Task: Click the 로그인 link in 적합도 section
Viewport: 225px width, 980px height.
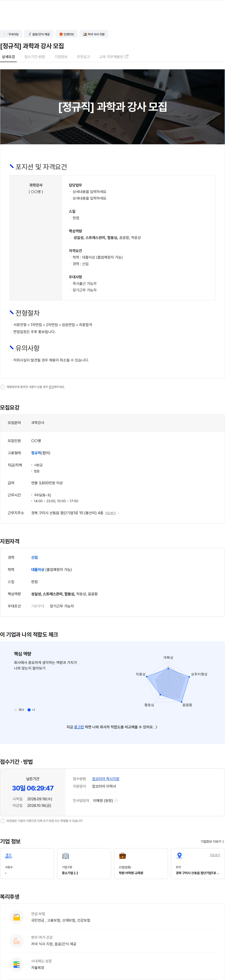Action: (79, 727)
